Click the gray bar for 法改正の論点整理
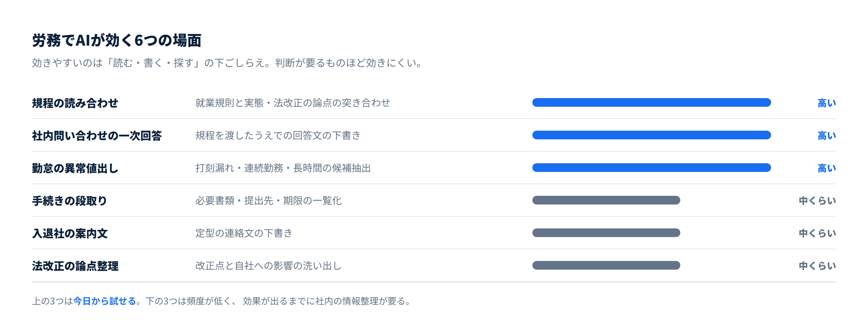 (606, 265)
